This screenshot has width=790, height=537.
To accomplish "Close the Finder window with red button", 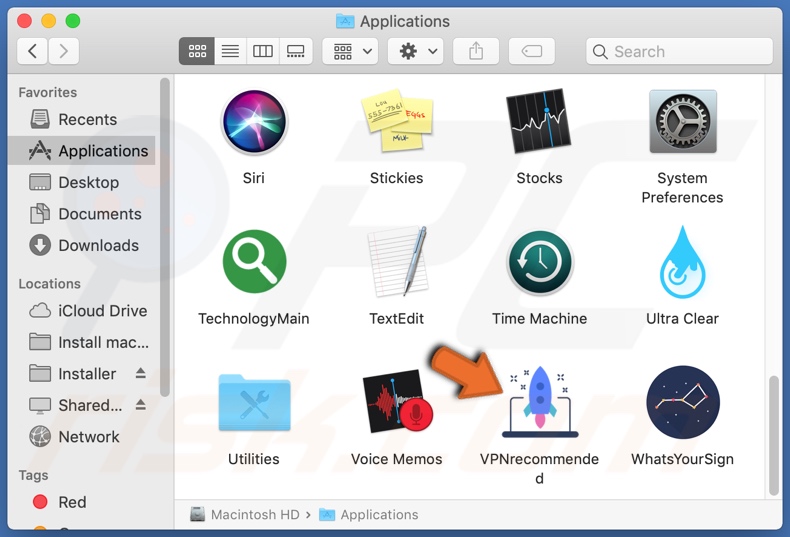I will (24, 21).
